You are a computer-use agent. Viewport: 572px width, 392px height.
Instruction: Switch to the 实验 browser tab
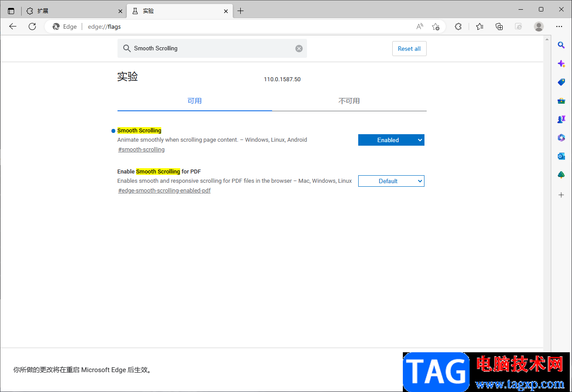179,11
